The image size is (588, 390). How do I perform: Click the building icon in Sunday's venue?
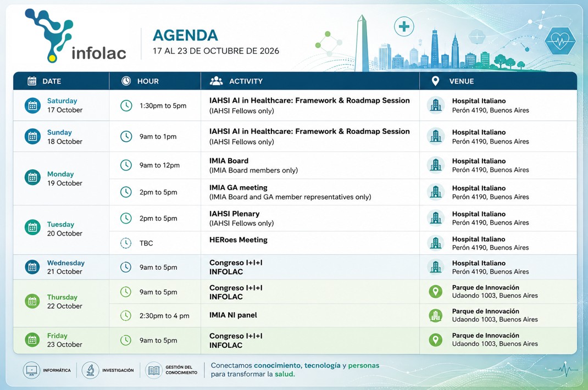point(436,136)
